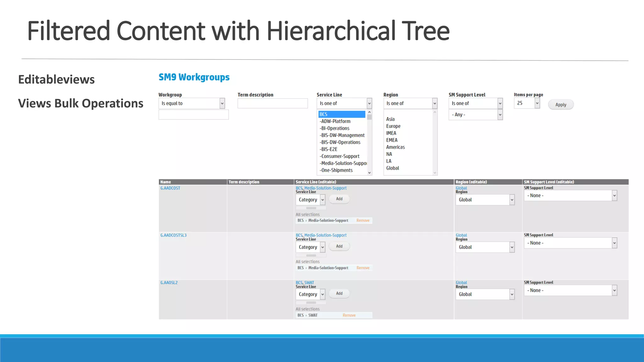
Task: Open Region Global dropdown in G.AADCOST row
Action: point(485,200)
